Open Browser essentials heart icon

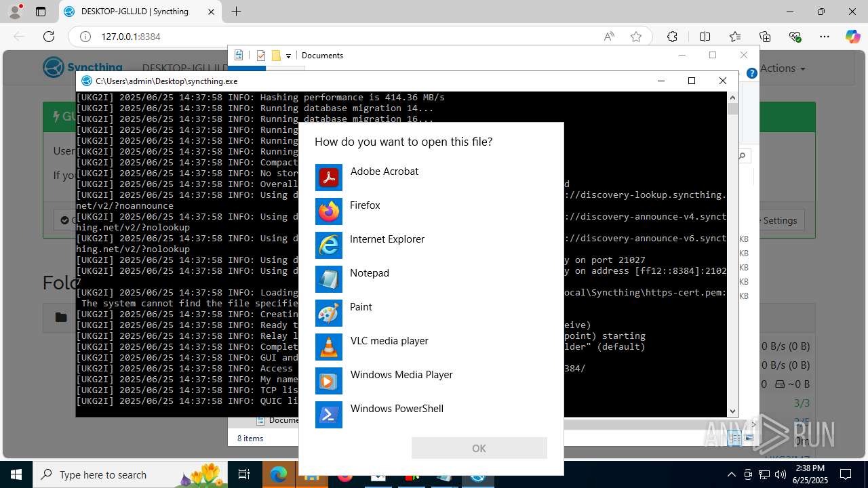click(795, 37)
